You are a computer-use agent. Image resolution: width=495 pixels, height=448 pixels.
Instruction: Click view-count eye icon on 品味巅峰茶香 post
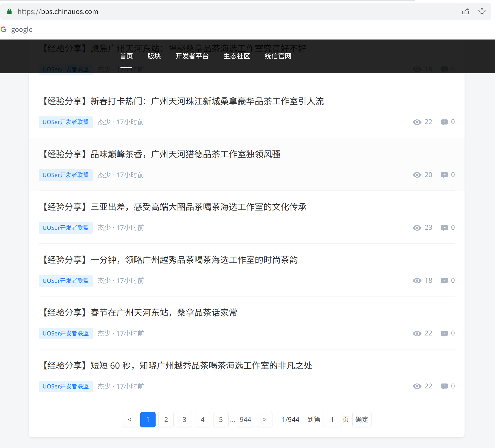pos(417,175)
